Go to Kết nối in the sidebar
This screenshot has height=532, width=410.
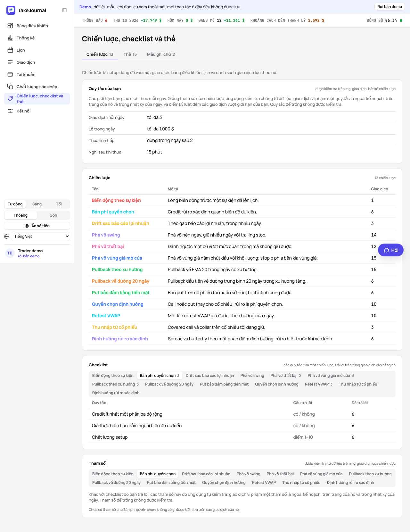coord(37,111)
